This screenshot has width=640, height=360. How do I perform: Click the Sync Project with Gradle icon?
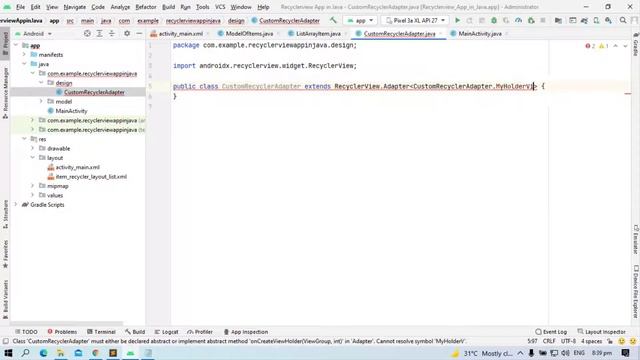584,20
